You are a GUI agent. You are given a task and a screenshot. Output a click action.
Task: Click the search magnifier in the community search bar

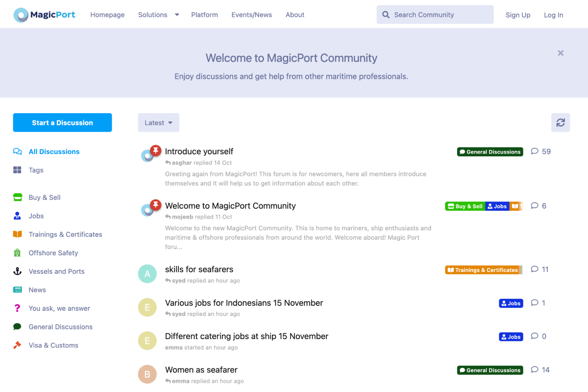(x=387, y=14)
